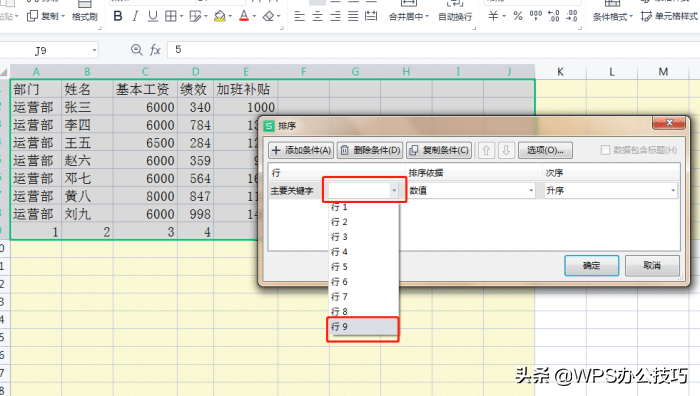
Task: Select 行 5 from the list
Action: tap(363, 267)
